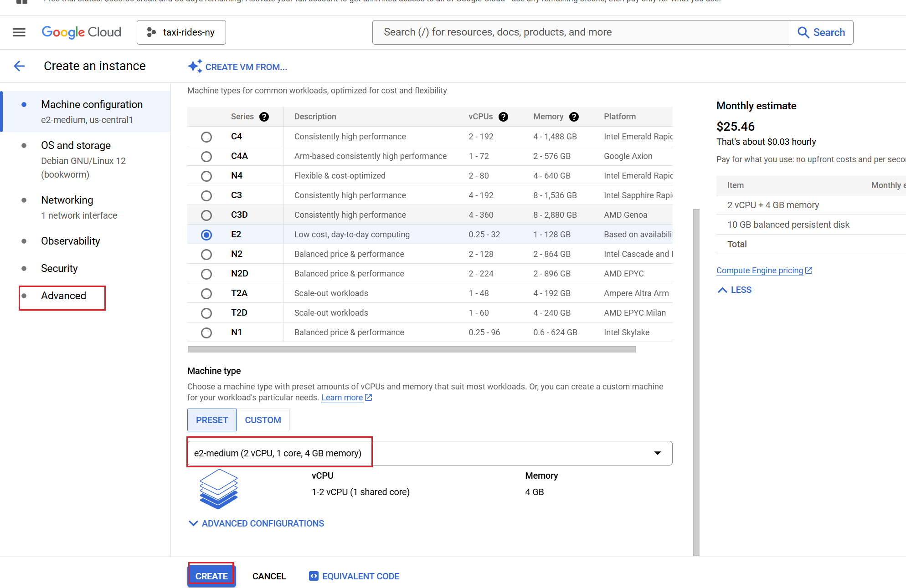The height and width of the screenshot is (588, 906).
Task: Open the taxi-rides-ny project picker
Action: [x=181, y=32]
